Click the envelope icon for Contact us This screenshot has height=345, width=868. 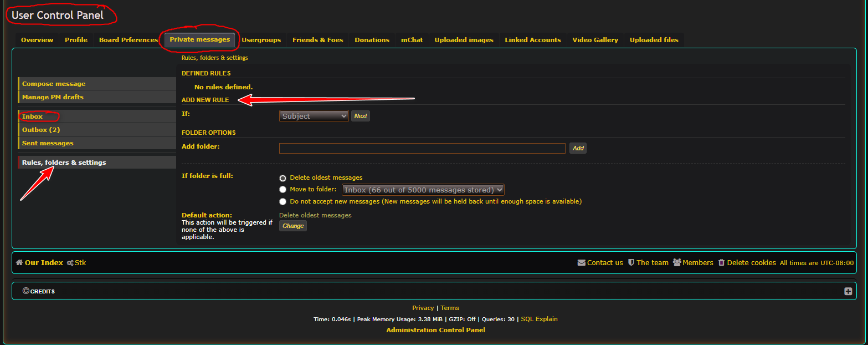581,263
